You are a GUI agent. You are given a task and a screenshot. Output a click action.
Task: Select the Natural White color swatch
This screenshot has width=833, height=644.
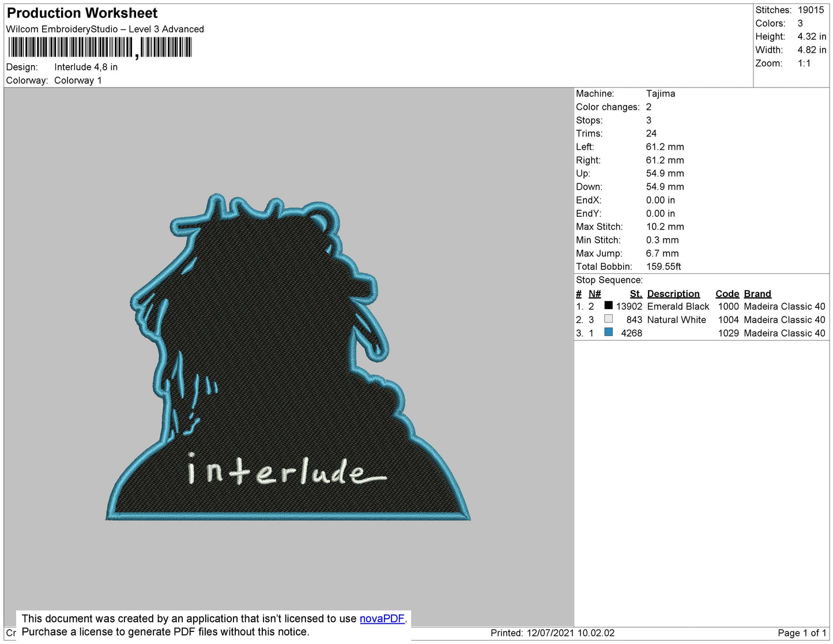[608, 319]
